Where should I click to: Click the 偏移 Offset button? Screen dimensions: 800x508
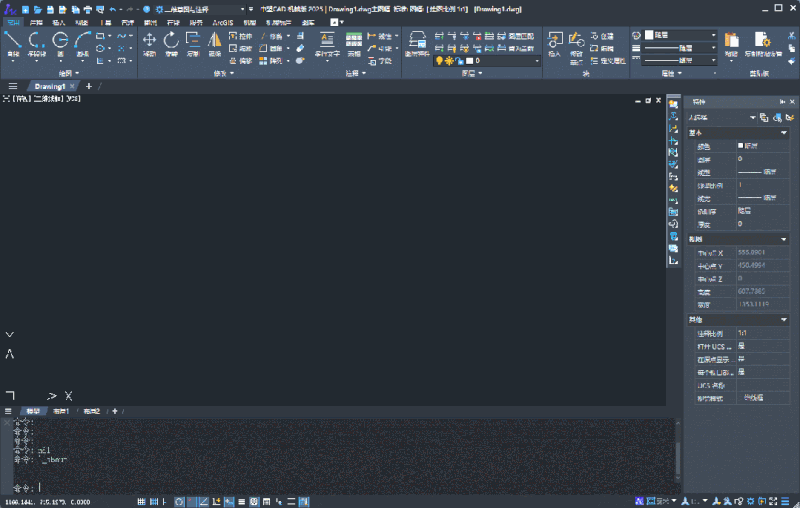(x=240, y=61)
